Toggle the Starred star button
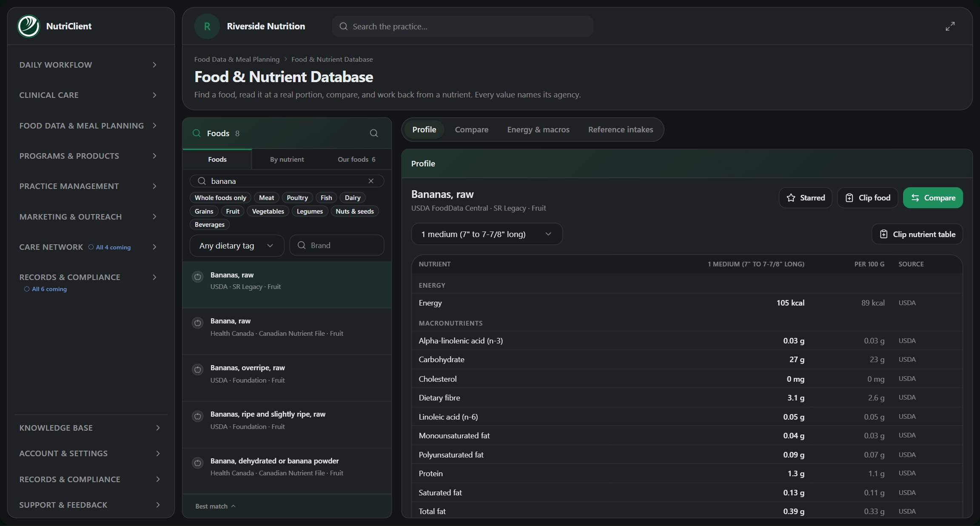This screenshot has height=526, width=980. pyautogui.click(x=805, y=198)
